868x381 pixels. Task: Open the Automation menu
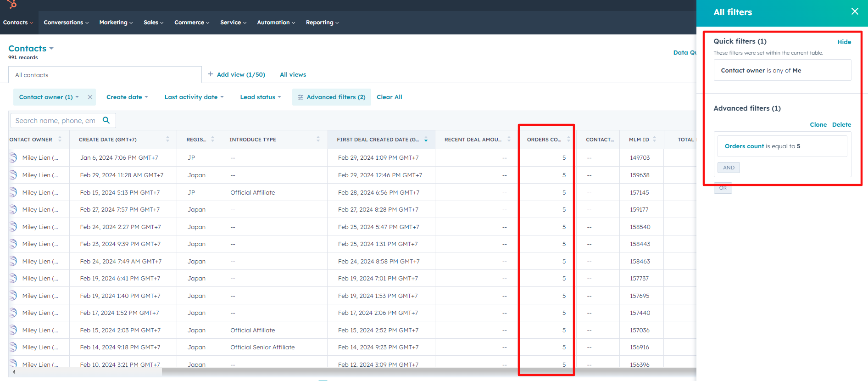pos(276,22)
